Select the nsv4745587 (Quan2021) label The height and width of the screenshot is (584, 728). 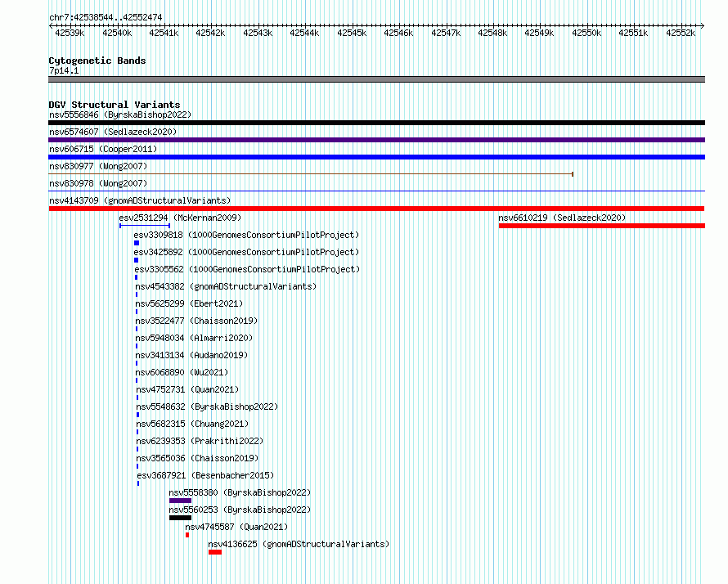click(x=236, y=527)
